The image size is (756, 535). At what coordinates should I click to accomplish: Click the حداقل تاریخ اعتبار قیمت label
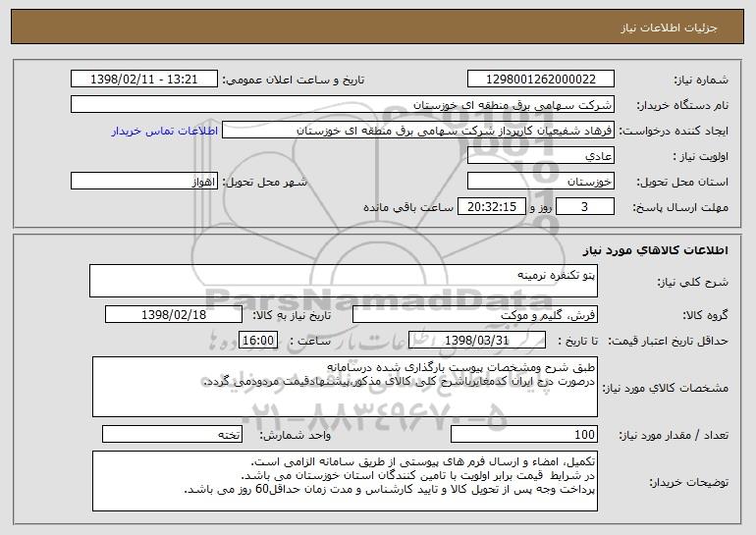tap(668, 342)
